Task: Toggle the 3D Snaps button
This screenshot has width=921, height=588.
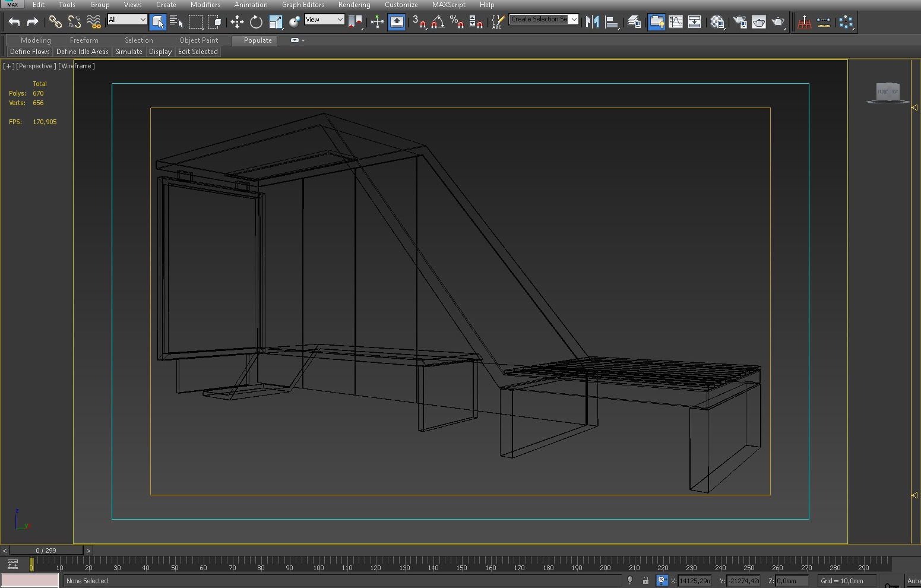Action: click(x=419, y=22)
